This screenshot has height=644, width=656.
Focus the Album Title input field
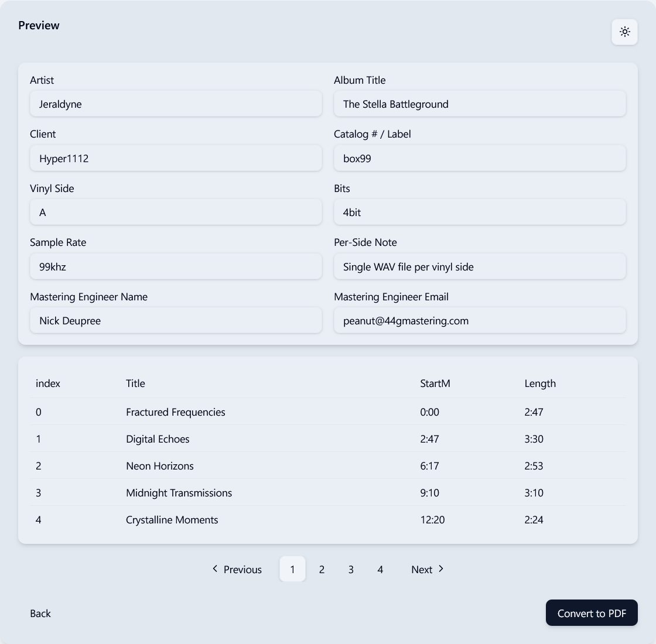coord(480,104)
